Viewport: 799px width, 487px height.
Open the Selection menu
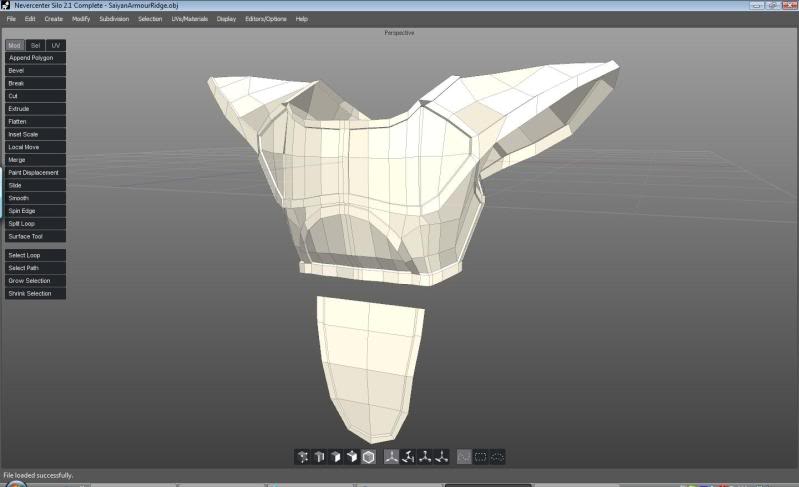click(x=150, y=19)
